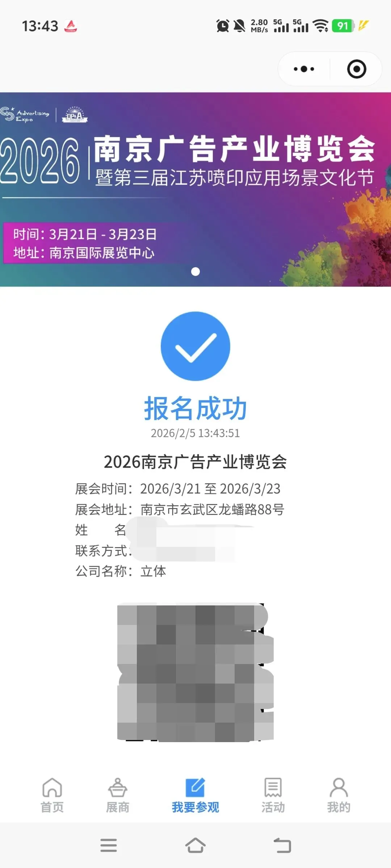This screenshot has height=868, width=391.
Task: Tap the blue success checkmark circle
Action: pyautogui.click(x=195, y=346)
